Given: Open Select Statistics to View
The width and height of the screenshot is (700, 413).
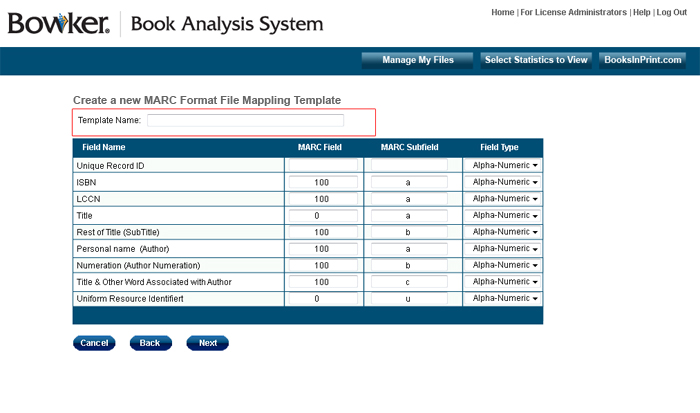Looking at the screenshot, I should pyautogui.click(x=536, y=60).
